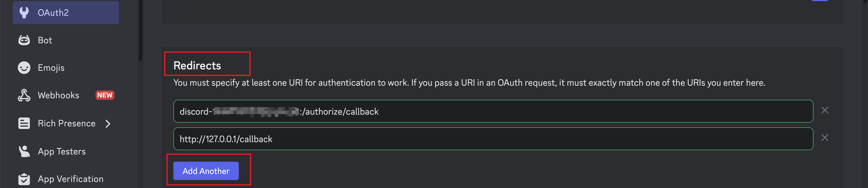Viewport: 868px width, 188px height.
Task: Remove the discord authorize callback redirect URI
Action: pos(825,110)
